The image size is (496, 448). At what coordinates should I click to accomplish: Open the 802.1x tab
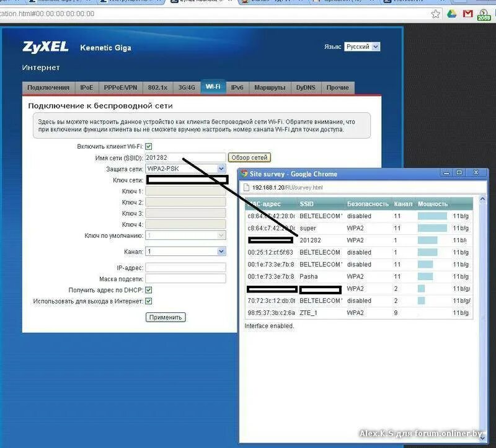click(x=157, y=87)
